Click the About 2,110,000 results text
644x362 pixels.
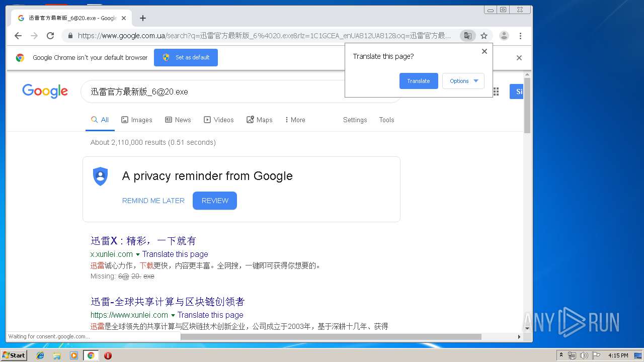pos(153,142)
